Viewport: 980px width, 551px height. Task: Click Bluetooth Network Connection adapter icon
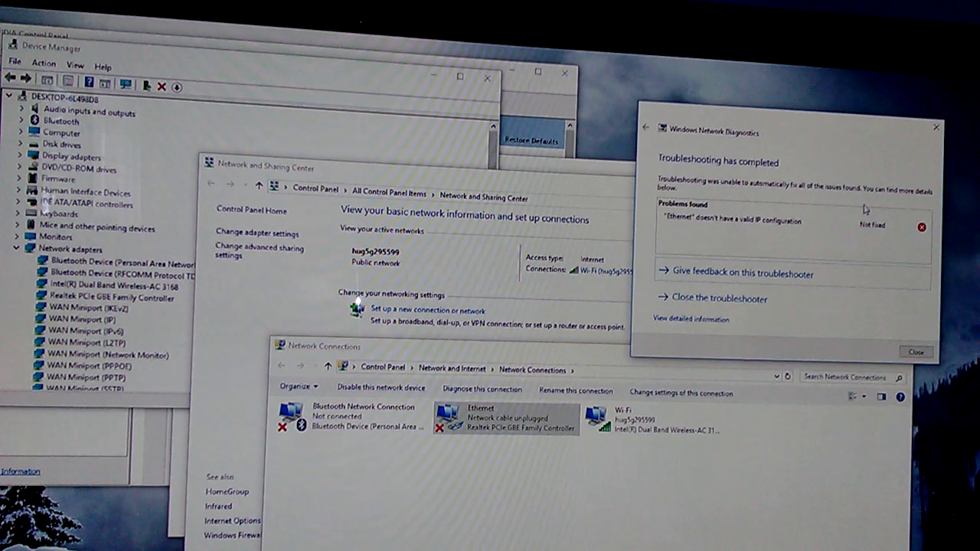pos(291,417)
